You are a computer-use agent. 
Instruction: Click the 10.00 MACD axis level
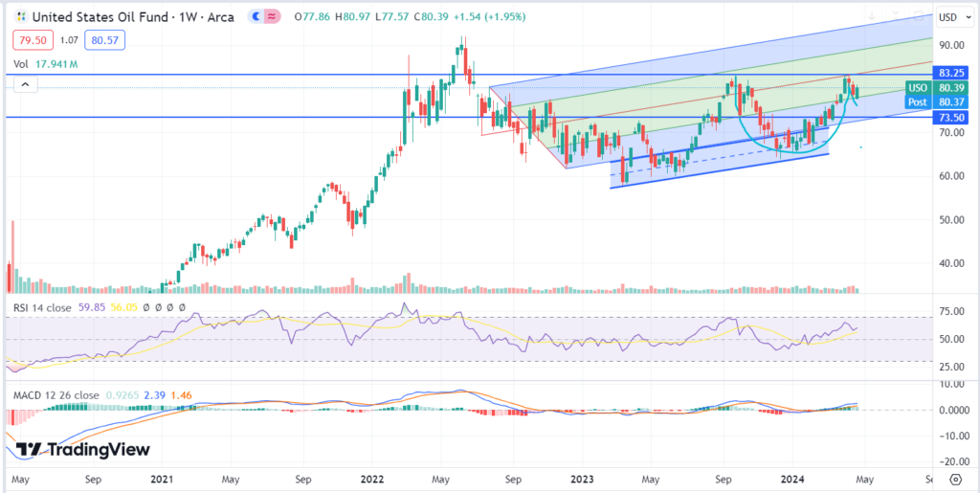pyautogui.click(x=948, y=384)
